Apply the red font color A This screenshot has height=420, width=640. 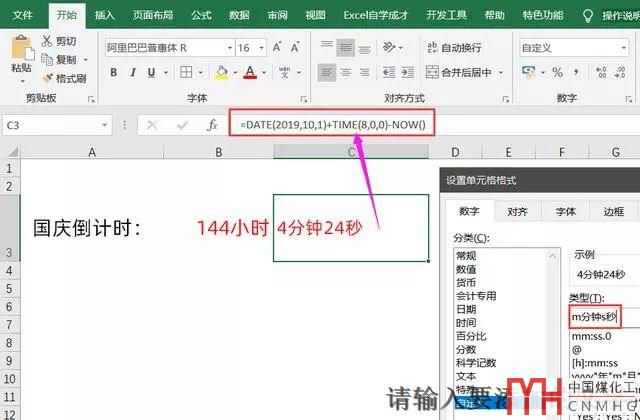click(250, 73)
